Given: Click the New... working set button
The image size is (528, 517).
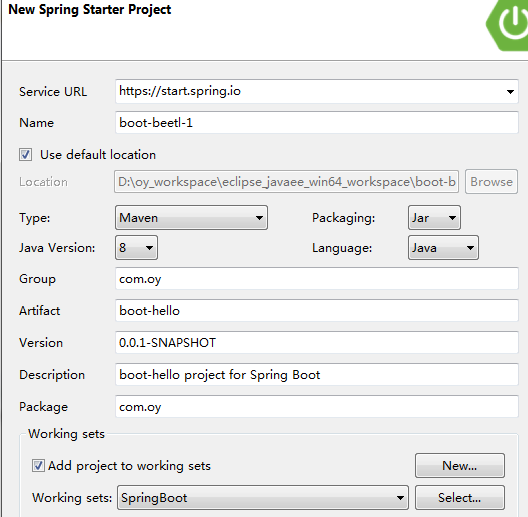Looking at the screenshot, I should pyautogui.click(x=460, y=466).
